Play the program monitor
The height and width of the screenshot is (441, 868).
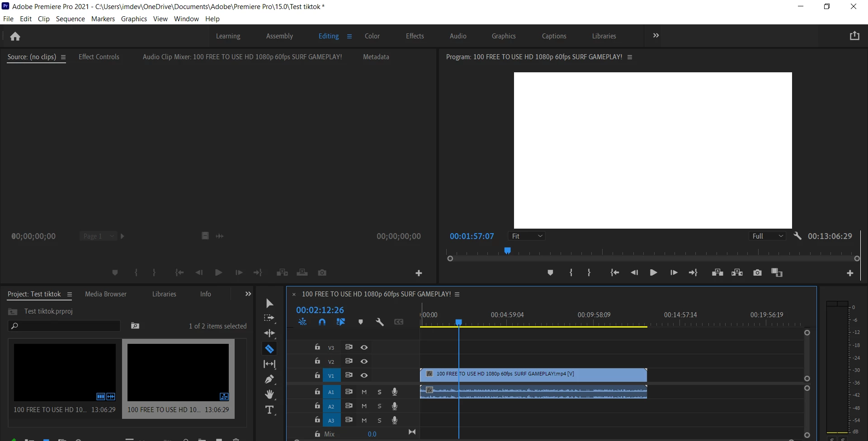point(653,272)
